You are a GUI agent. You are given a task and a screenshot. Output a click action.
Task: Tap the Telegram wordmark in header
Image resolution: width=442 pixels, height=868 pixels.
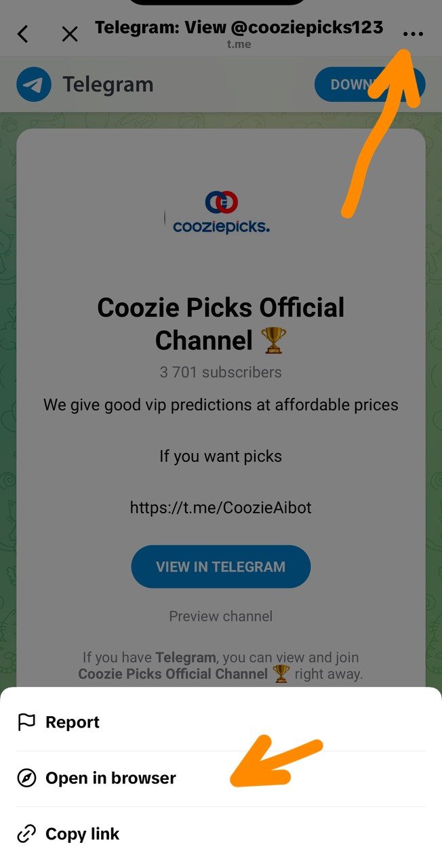pos(108,85)
